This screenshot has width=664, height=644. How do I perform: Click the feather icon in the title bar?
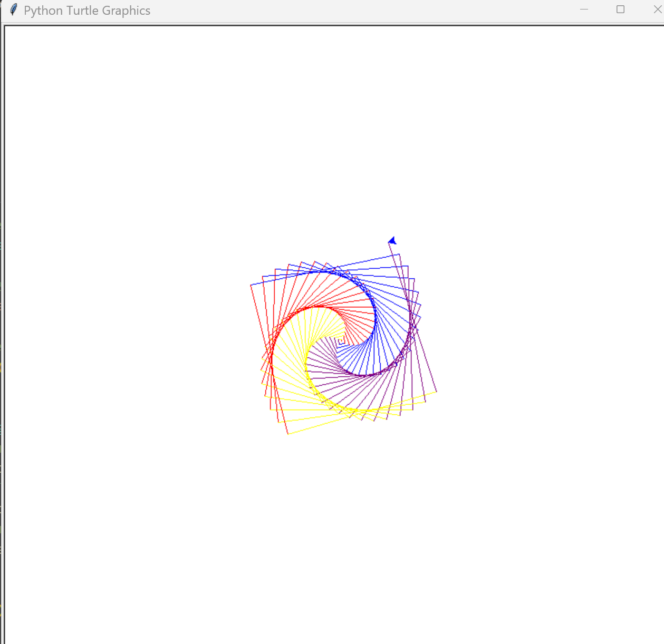point(14,10)
